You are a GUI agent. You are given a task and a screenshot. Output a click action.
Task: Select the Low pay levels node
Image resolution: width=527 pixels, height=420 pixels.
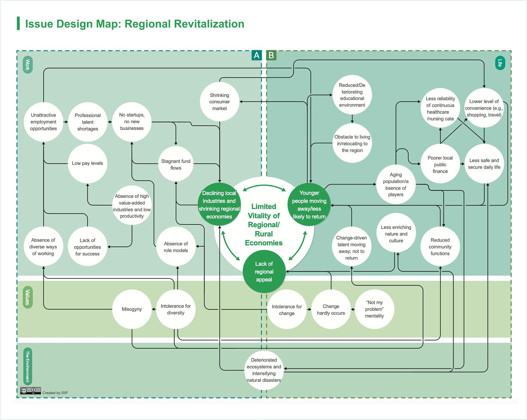click(87, 163)
